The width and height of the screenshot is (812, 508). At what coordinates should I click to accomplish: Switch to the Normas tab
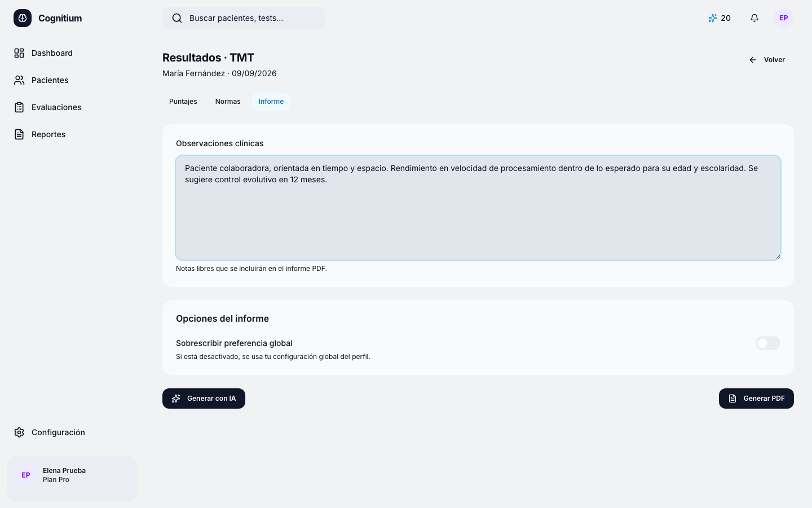point(228,102)
